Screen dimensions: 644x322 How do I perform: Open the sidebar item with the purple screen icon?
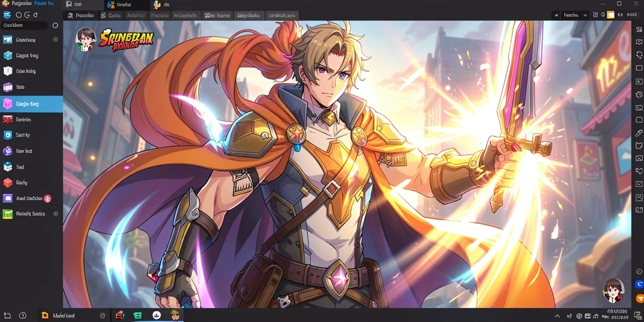pyautogui.click(x=31, y=198)
